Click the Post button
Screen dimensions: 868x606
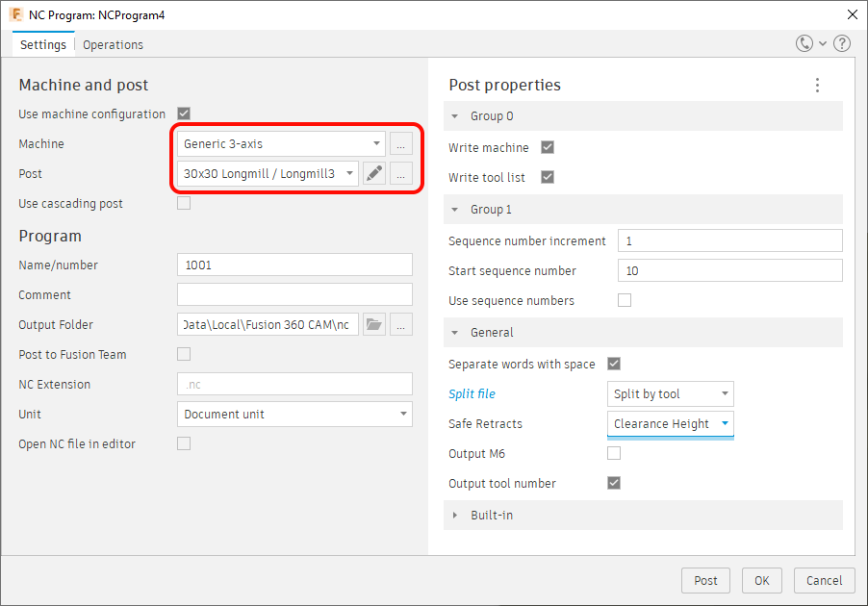point(705,580)
